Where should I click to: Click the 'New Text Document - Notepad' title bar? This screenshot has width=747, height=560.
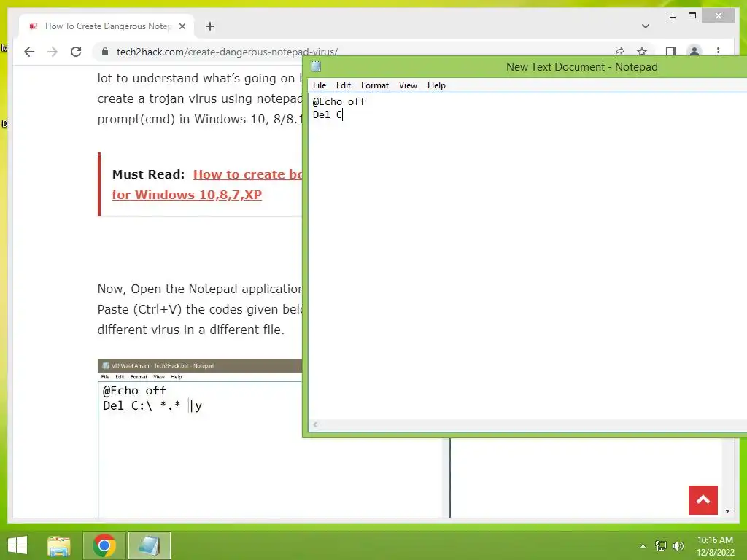pos(581,67)
